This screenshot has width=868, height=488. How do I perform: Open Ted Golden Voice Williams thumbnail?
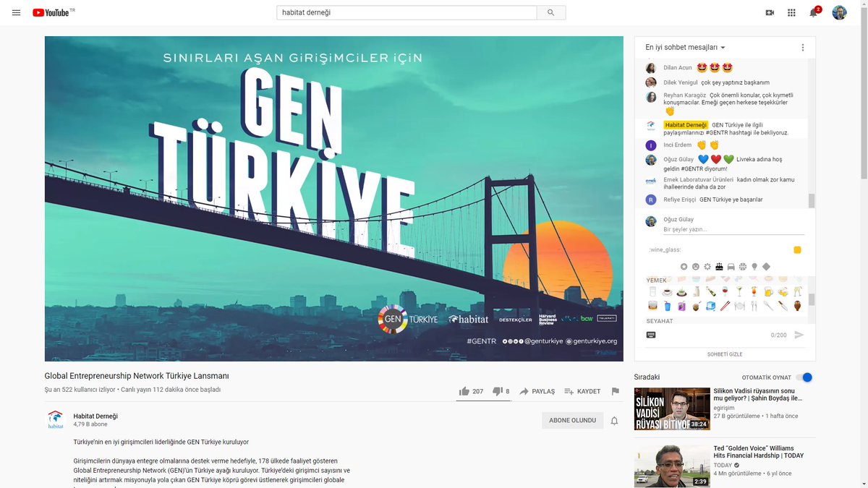point(672,466)
